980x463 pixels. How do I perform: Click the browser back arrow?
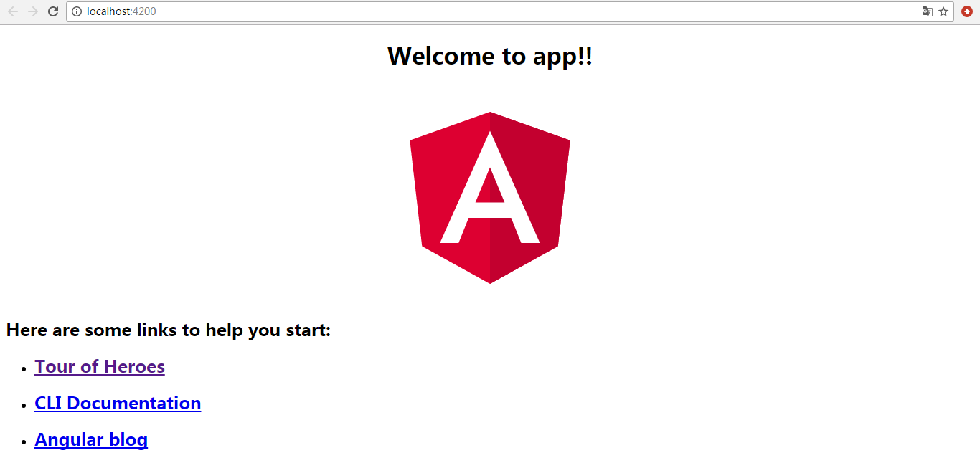click(12, 11)
